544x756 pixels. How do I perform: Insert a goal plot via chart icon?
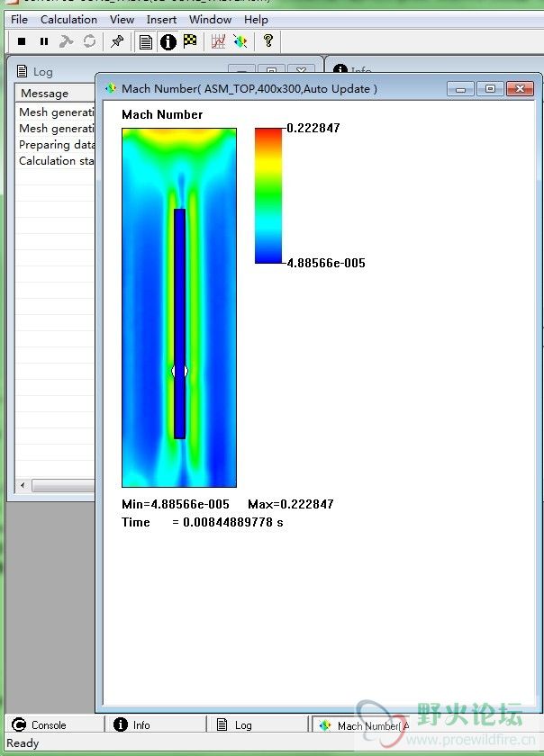click(x=218, y=41)
